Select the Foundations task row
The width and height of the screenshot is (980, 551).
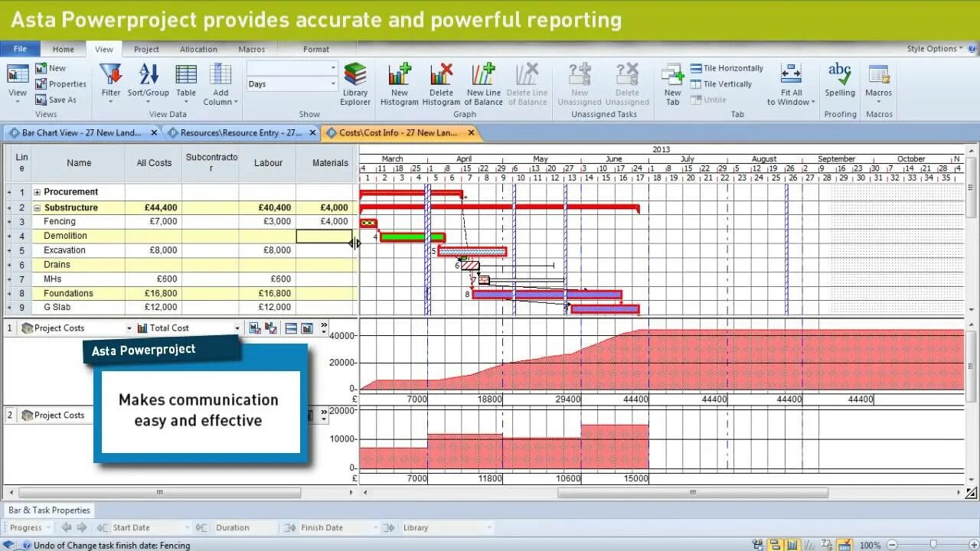tap(181, 294)
